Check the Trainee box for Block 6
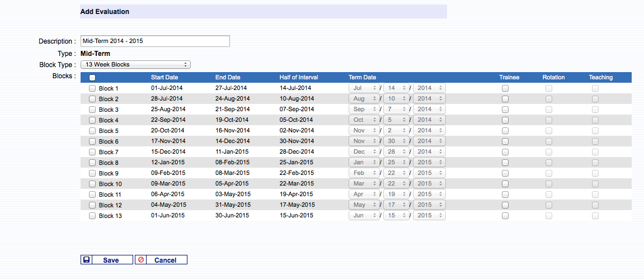The height and width of the screenshot is (280, 644). point(505,141)
